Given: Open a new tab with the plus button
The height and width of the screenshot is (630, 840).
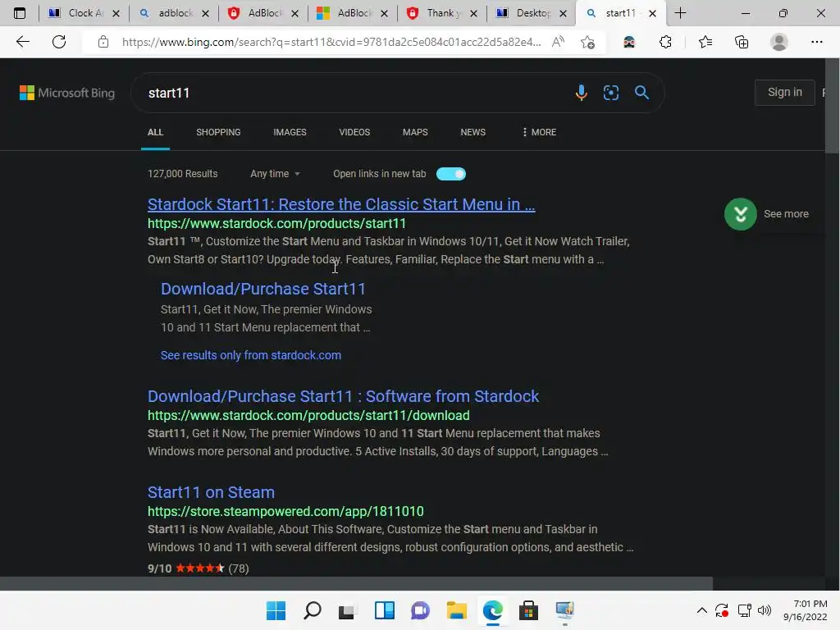Looking at the screenshot, I should click(x=680, y=13).
